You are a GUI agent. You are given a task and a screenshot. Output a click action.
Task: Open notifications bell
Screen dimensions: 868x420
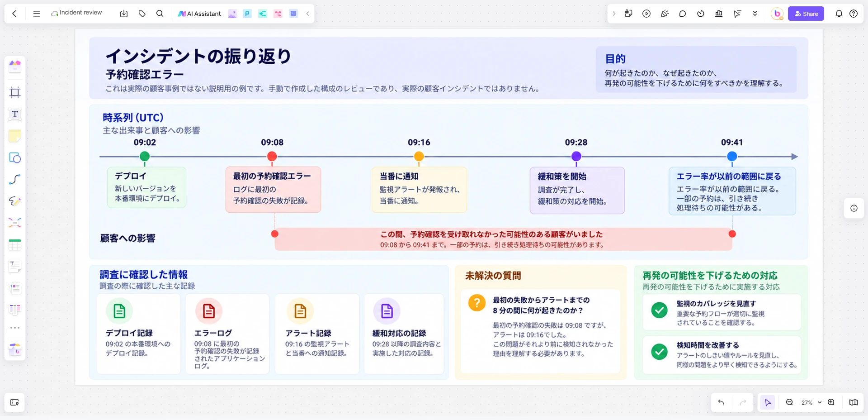(x=839, y=14)
